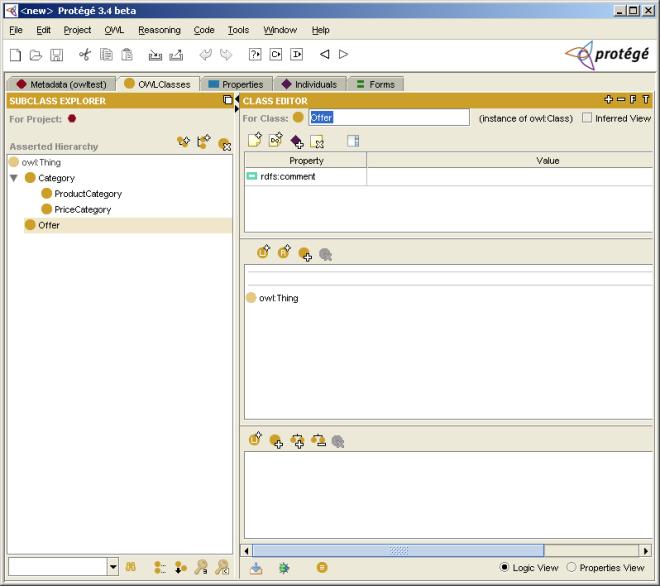Click the check consistency question mark icon

(x=255, y=54)
